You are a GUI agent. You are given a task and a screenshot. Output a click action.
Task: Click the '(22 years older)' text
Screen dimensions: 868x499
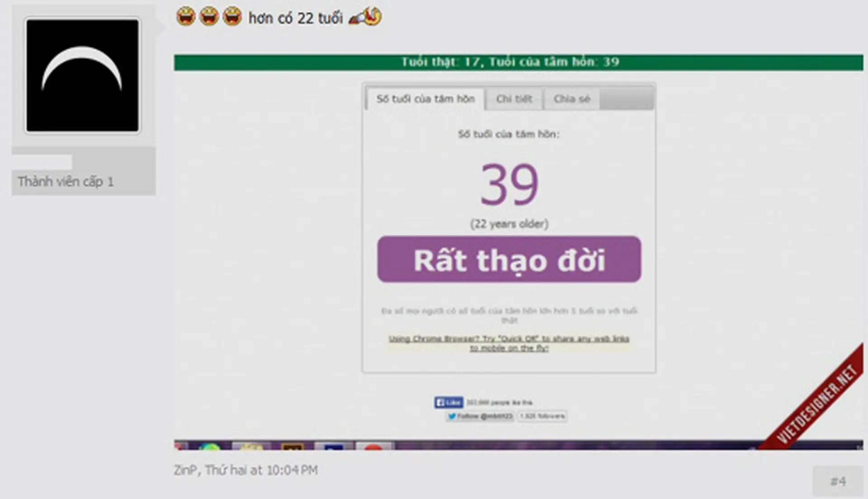(x=509, y=223)
